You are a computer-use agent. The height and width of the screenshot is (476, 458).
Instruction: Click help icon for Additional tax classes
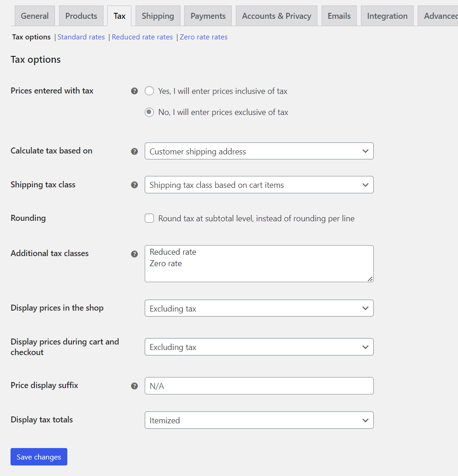(x=134, y=254)
